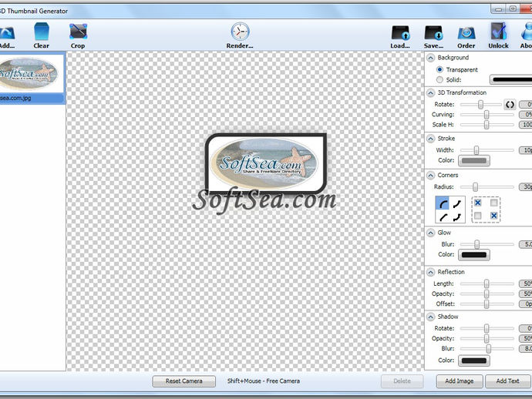Collapse the Corners section

430,175
